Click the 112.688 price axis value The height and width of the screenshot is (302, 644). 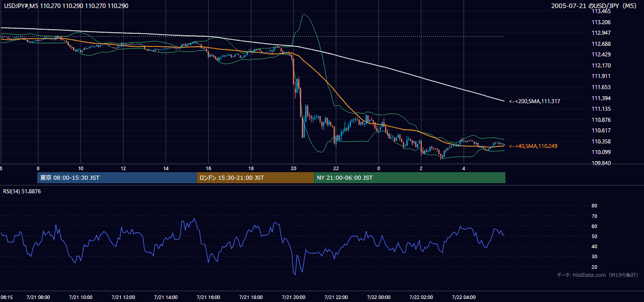point(601,44)
